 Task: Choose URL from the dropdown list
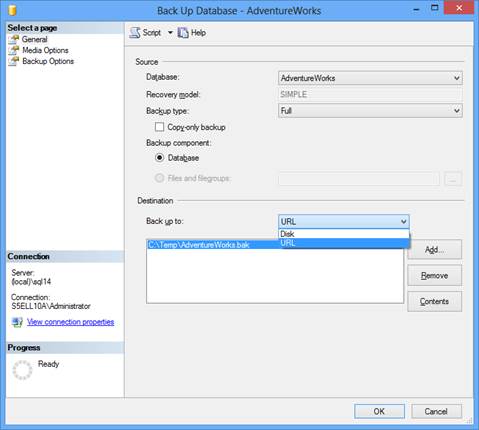click(344, 243)
